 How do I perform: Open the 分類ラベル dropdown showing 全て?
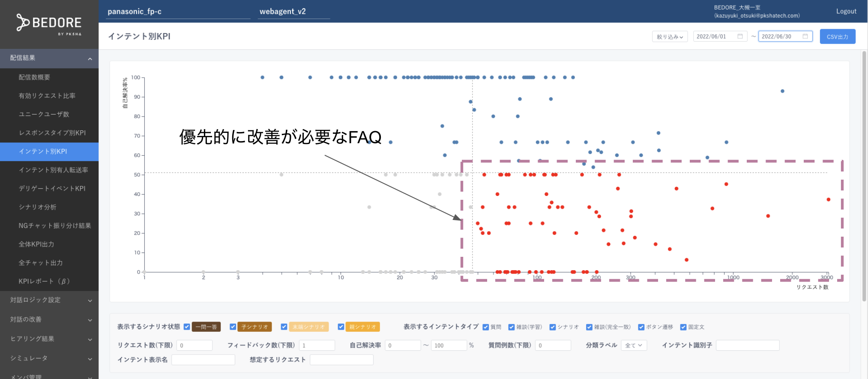[634, 345]
